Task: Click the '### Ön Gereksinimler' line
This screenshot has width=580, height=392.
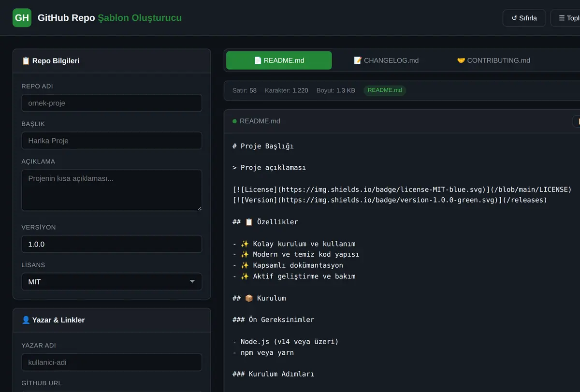Action: 273,319
